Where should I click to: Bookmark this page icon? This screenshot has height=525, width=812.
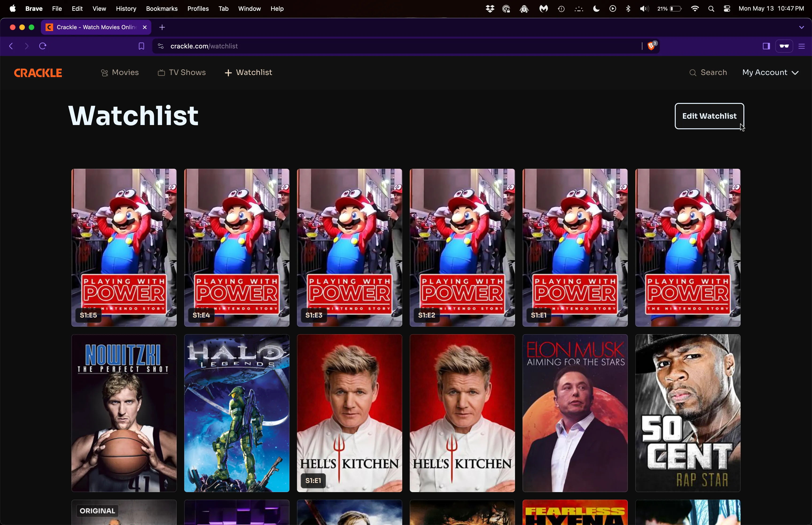pos(141,46)
